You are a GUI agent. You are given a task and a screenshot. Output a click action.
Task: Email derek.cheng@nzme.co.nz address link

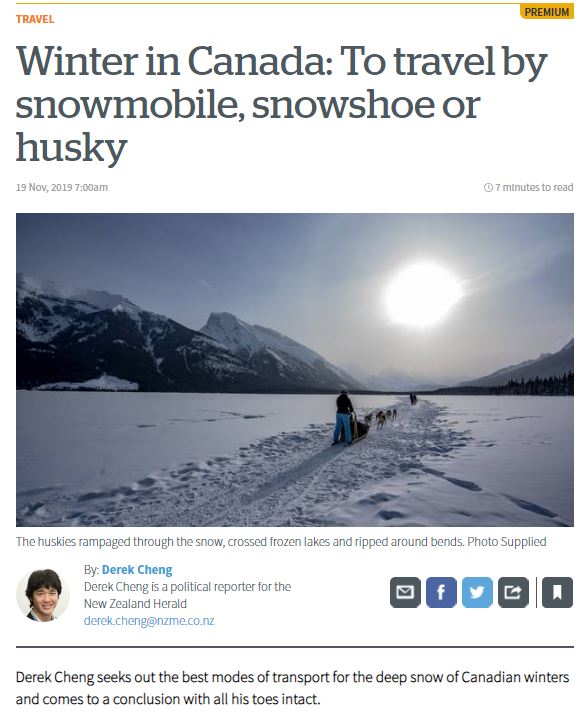[149, 621]
